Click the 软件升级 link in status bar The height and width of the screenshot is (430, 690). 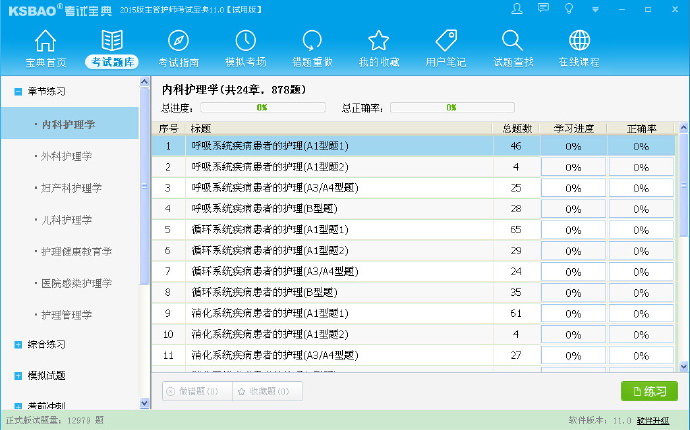653,421
